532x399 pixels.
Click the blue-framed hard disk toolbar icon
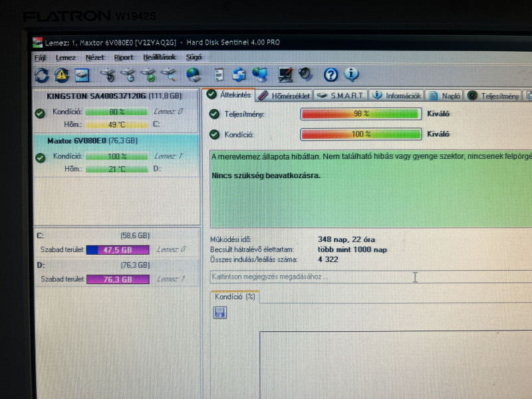[x=82, y=75]
